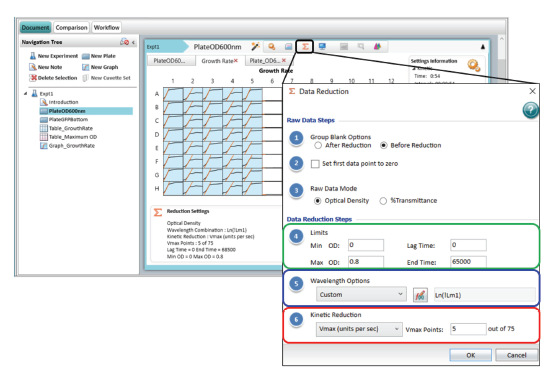Collapse the Navigation Tree panel chevron
The height and width of the screenshot is (379, 549).
(133, 42)
